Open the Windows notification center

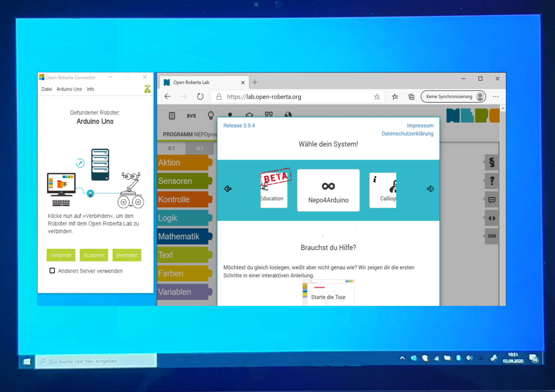(533, 359)
